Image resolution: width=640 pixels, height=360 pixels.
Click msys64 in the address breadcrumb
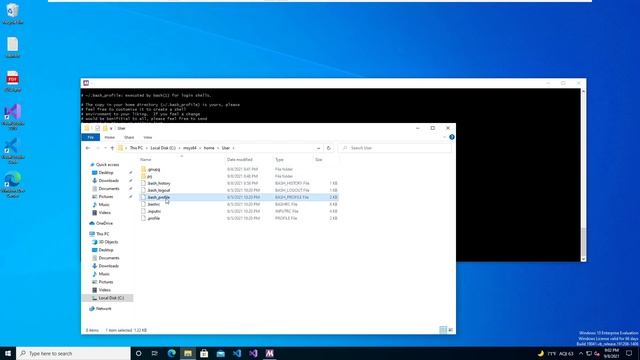[190, 148]
